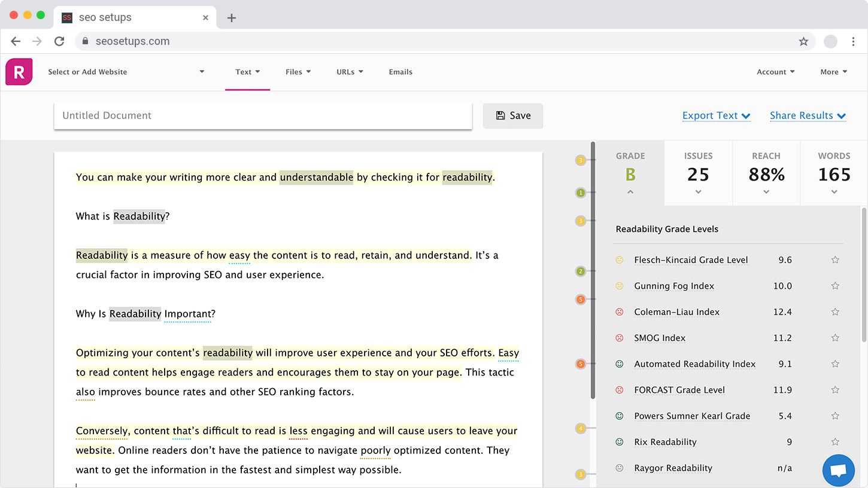Open the More menu
Image resolution: width=868 pixels, height=488 pixels.
click(x=834, y=72)
